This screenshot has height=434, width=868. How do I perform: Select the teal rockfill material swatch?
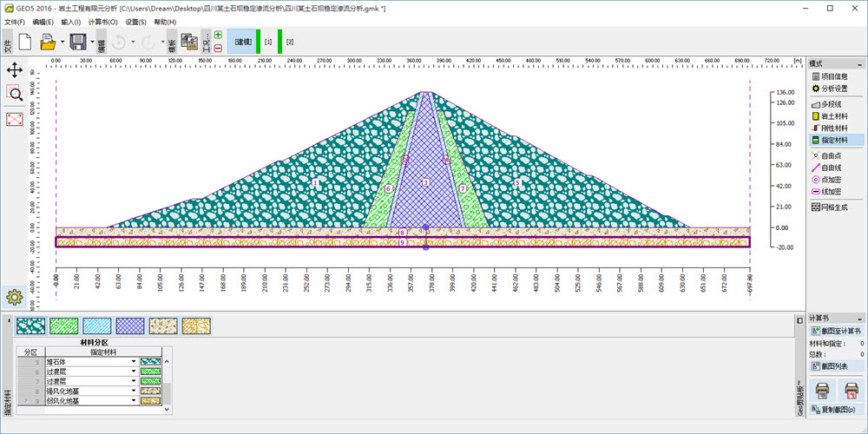click(x=30, y=326)
